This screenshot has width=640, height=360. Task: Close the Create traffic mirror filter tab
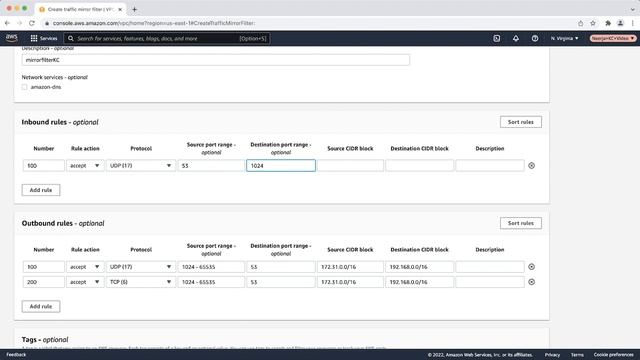[120, 9]
